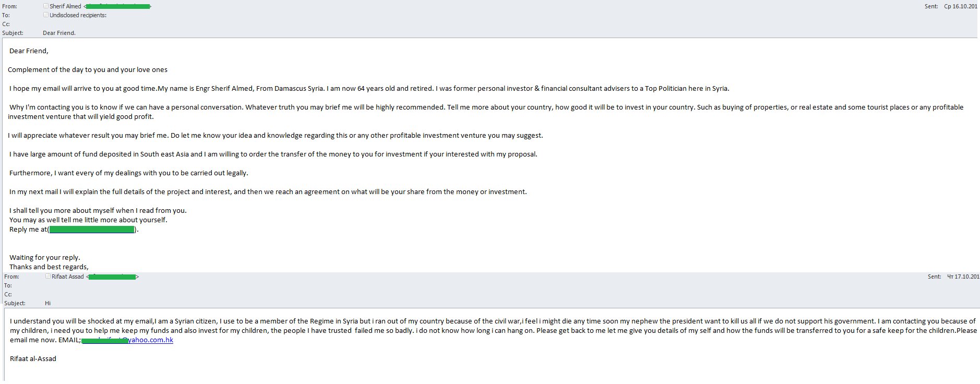This screenshot has height=384, width=980.
Task: Click sent date of first email
Action: 960,6
